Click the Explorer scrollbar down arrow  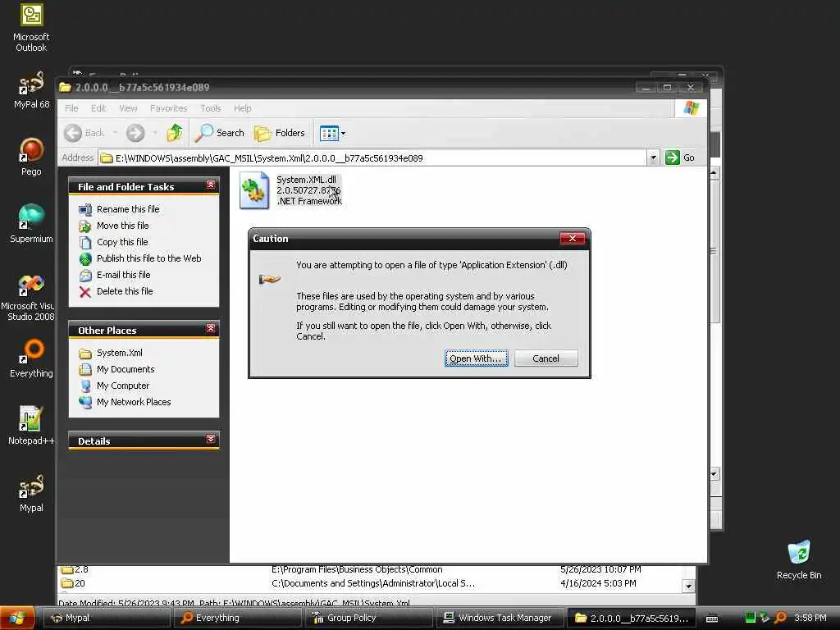(x=714, y=474)
